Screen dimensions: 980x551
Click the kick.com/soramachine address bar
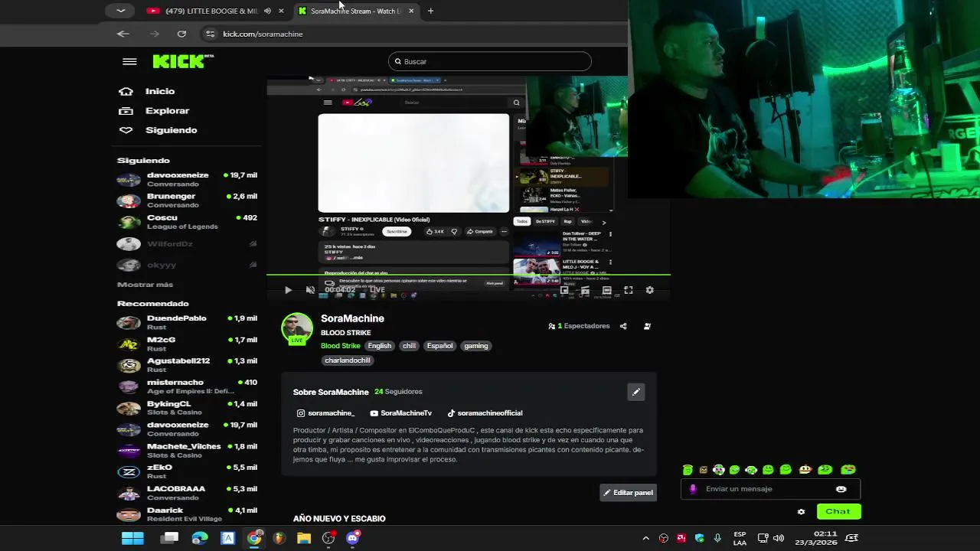tap(263, 34)
